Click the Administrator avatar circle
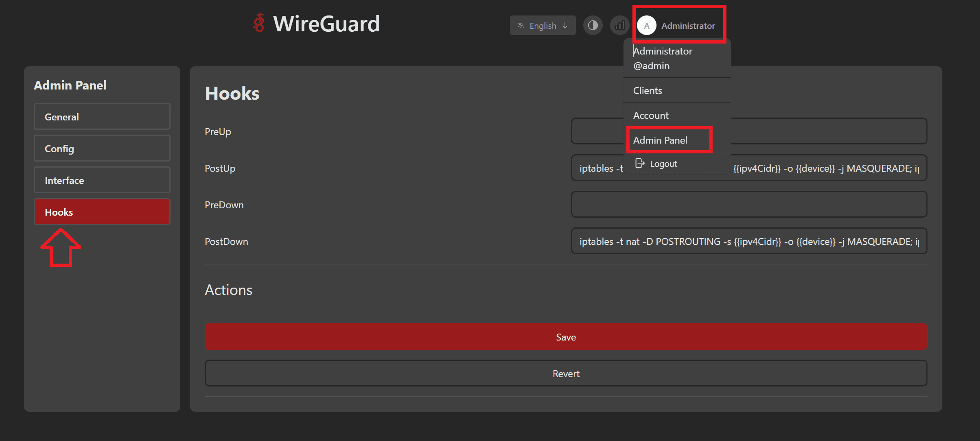Screen dimensions: 980x441 pos(646,26)
